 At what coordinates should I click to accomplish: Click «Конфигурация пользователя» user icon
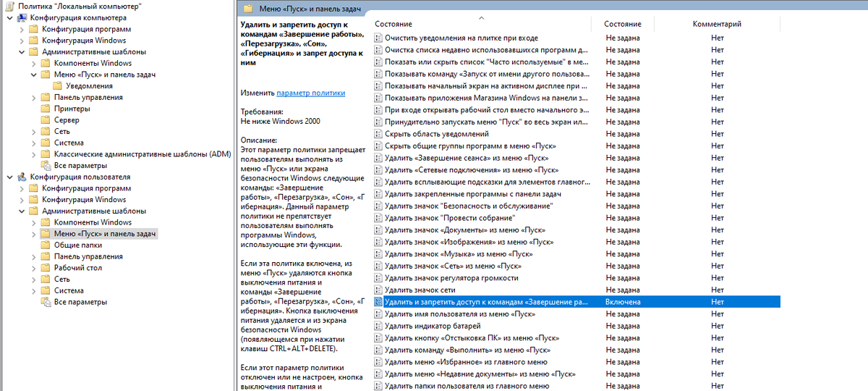[21, 177]
